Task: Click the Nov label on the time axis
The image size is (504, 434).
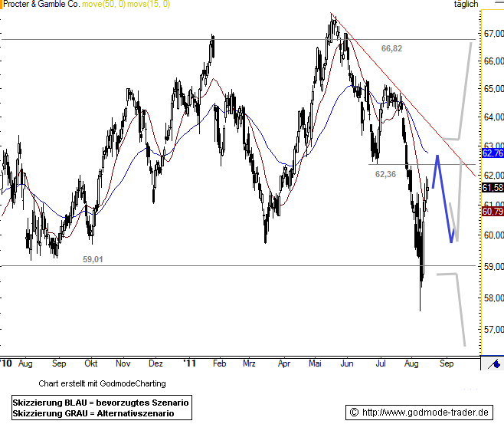Action: pos(123,363)
